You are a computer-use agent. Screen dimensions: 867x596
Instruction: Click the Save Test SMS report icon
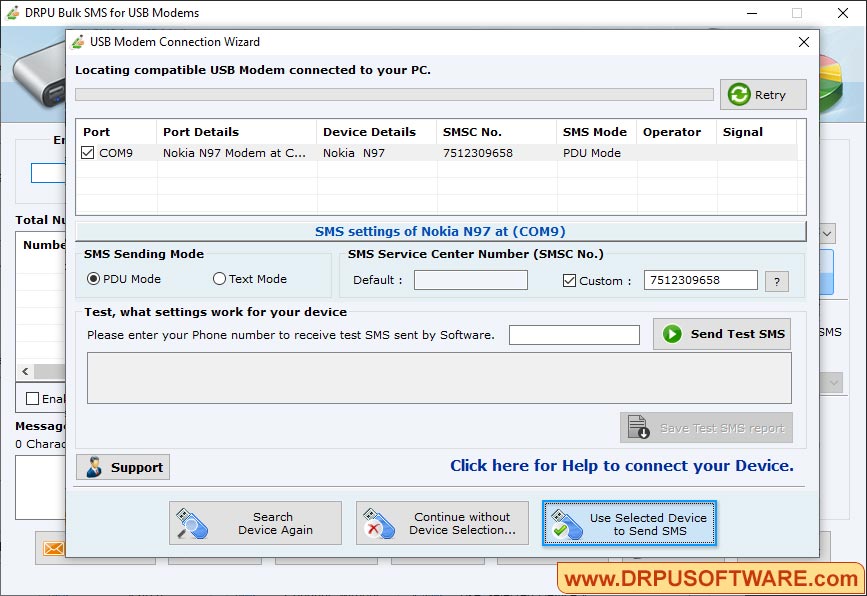pos(637,427)
